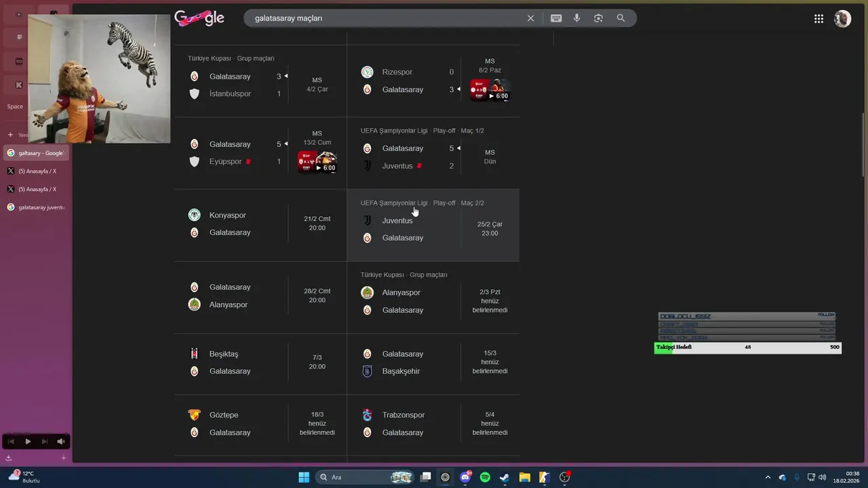Open the downloads icon in the sidebar
Viewport: 868px width, 488px height.
click(8, 458)
